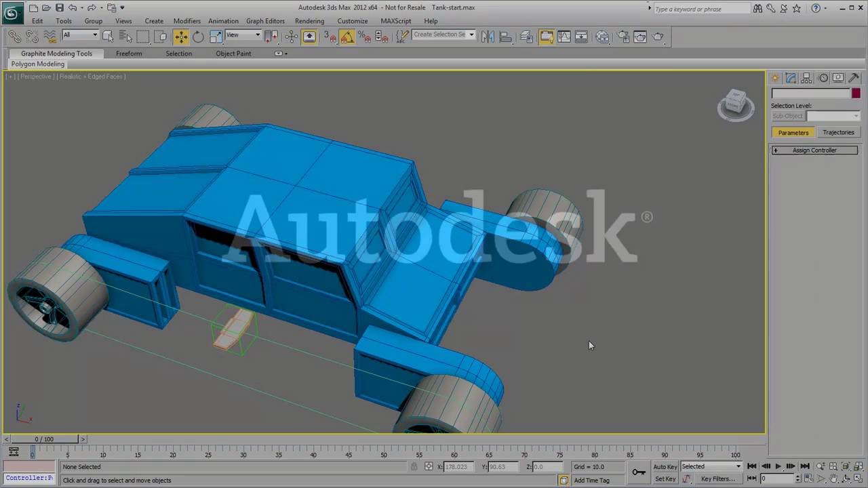Open the Modifiers menu
Image resolution: width=868 pixels, height=488 pixels.
tap(186, 21)
